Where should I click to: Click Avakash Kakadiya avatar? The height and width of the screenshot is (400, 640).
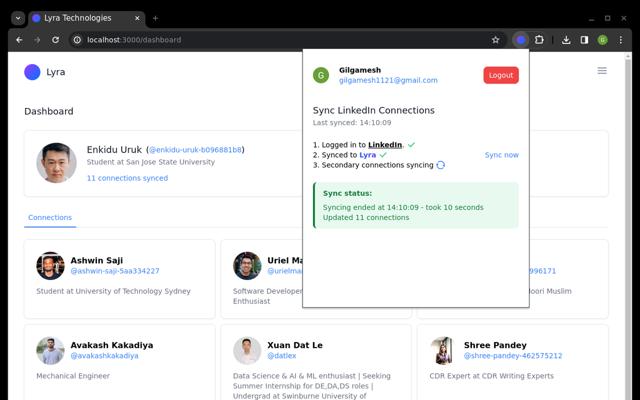point(50,351)
